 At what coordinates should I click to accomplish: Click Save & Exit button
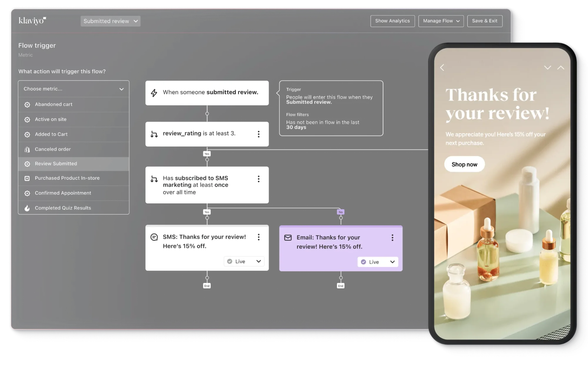[485, 21]
